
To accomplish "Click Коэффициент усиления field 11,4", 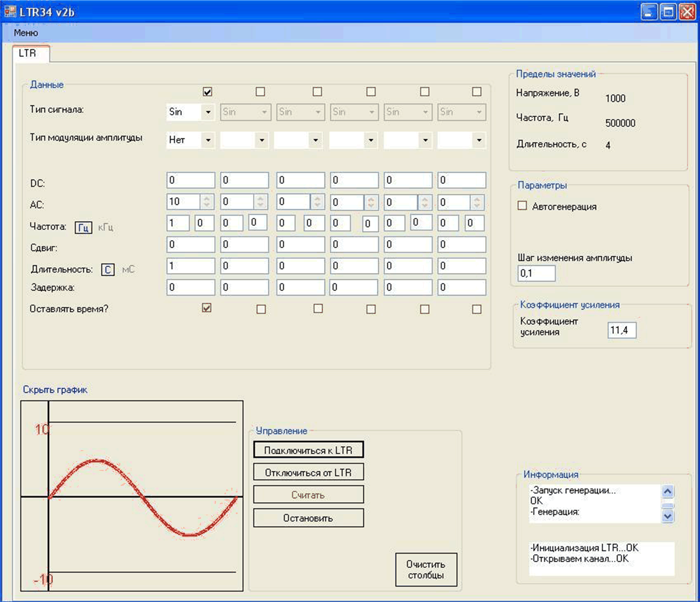I will coord(622,330).
